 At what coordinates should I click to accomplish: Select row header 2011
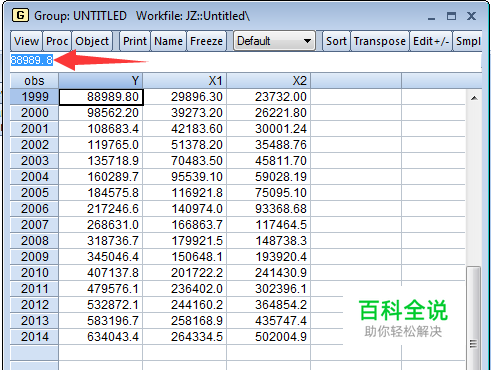pos(34,289)
